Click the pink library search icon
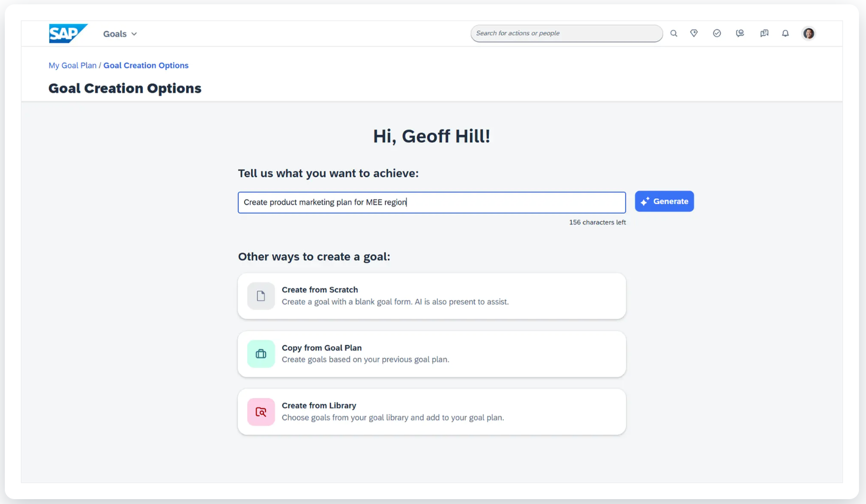The width and height of the screenshot is (866, 504). coord(261,412)
